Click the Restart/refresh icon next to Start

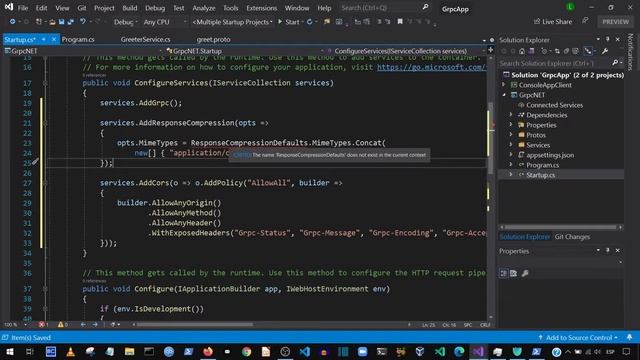pos(309,22)
